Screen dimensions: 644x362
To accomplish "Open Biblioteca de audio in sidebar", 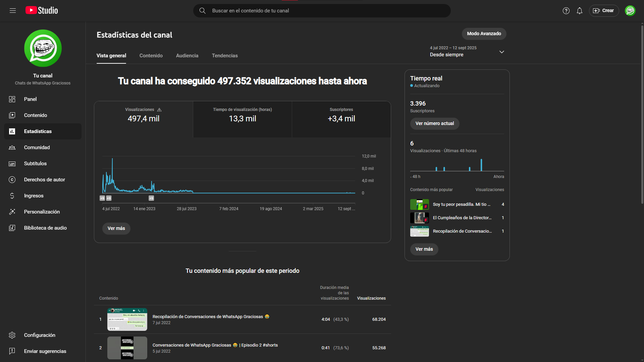I will (x=43, y=228).
